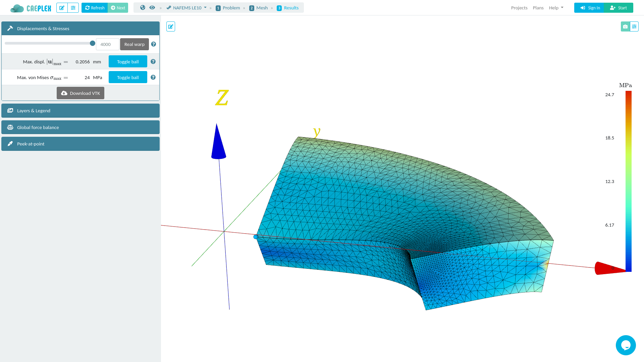Click the scales Global force balance icon

pyautogui.click(x=10, y=127)
